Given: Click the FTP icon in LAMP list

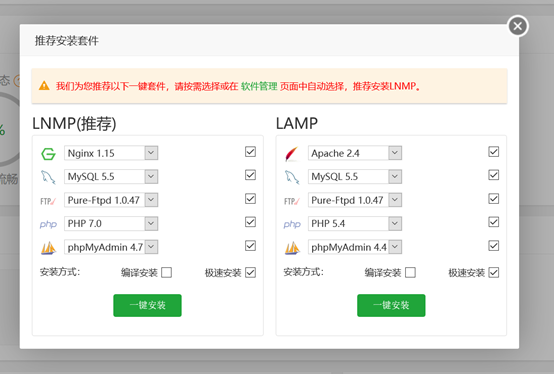Looking at the screenshot, I should [292, 201].
